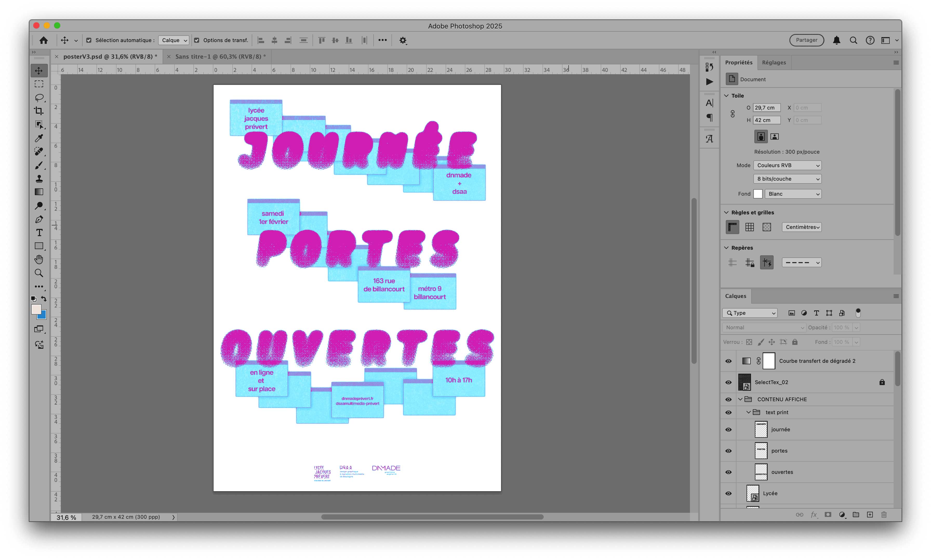Select the Crop tool

pyautogui.click(x=38, y=111)
